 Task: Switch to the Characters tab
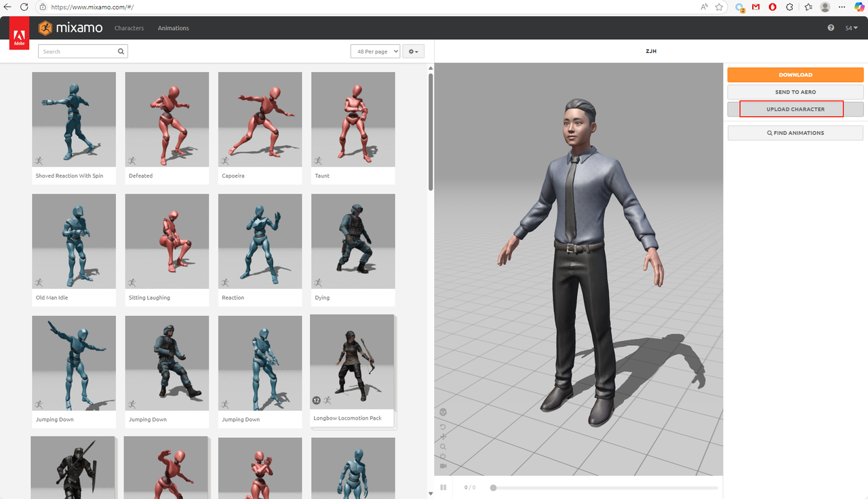click(x=129, y=28)
